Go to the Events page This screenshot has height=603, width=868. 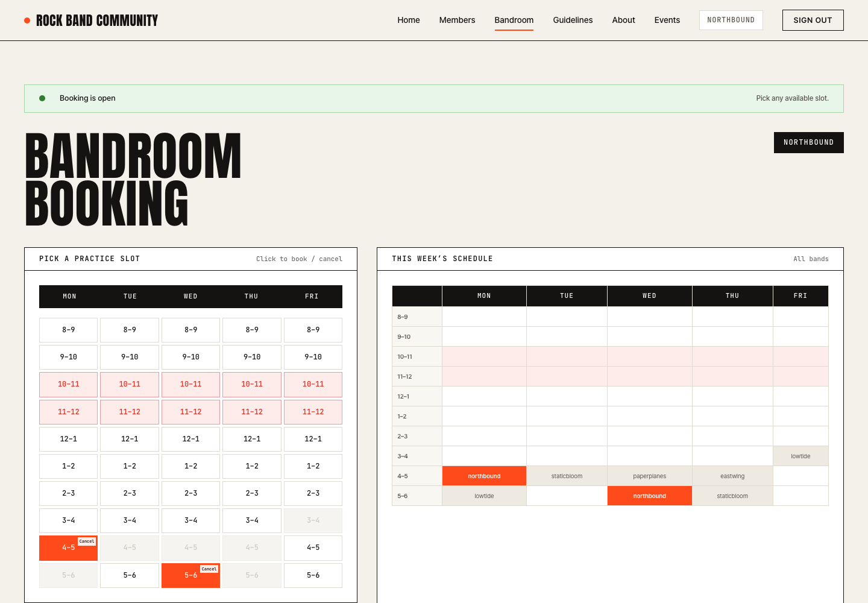pyautogui.click(x=667, y=20)
